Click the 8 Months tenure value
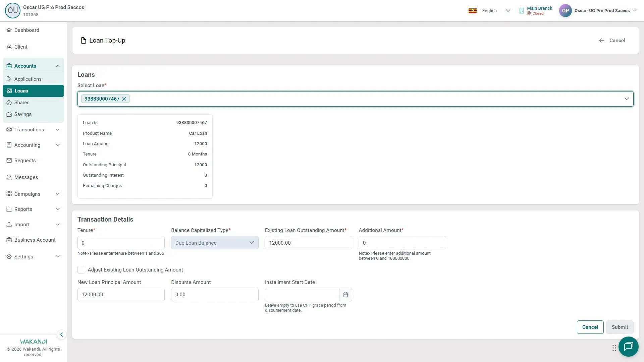 tap(197, 154)
